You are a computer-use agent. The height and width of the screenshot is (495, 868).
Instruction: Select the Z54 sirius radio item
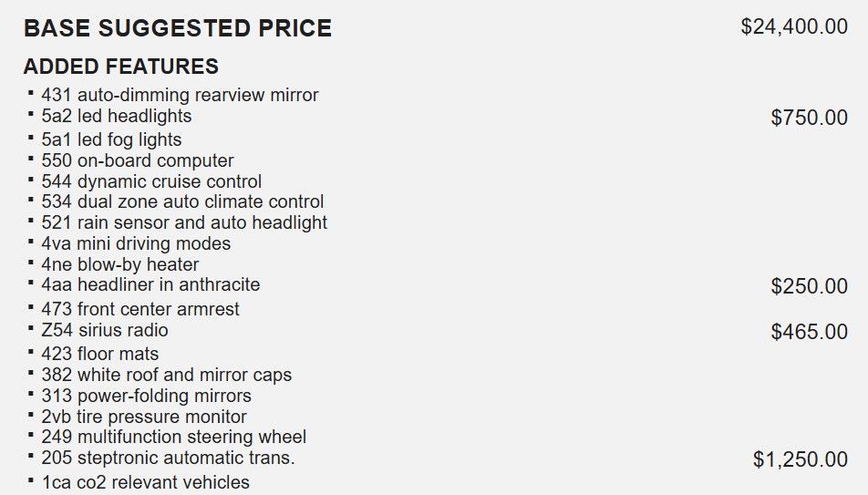tap(105, 330)
